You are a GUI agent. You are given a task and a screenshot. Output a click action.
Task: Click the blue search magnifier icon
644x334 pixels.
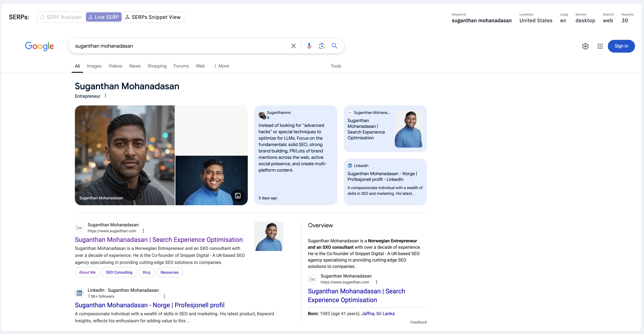pos(334,46)
